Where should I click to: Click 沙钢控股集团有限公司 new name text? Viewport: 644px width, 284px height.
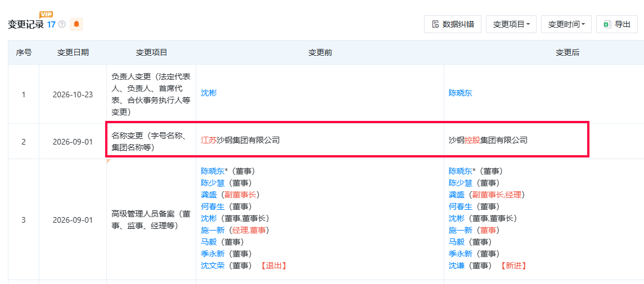pos(488,141)
